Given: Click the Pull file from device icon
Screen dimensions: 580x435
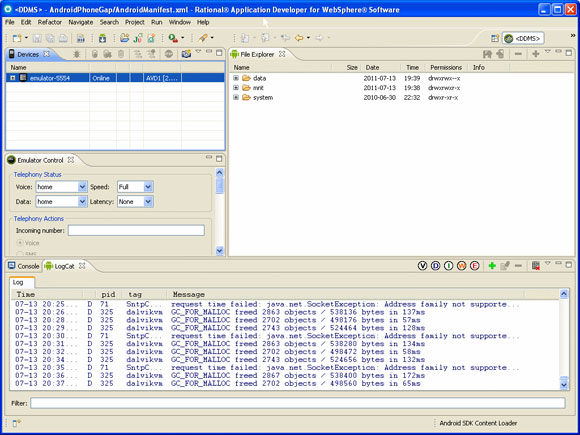Looking at the screenshot, I should (x=487, y=54).
